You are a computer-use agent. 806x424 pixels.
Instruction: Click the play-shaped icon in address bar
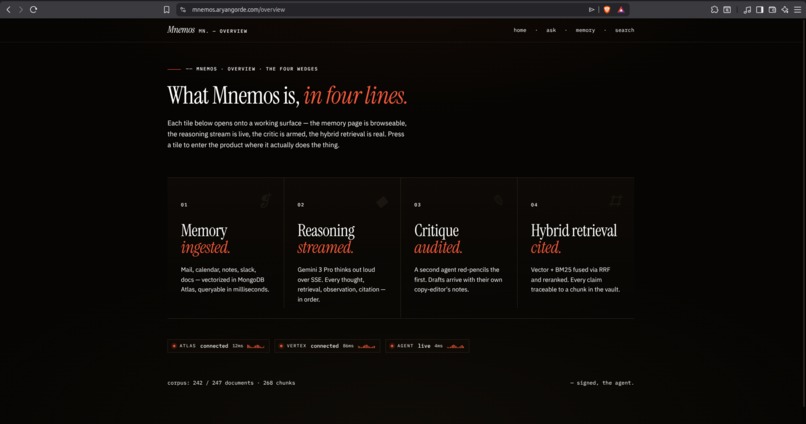click(591, 9)
